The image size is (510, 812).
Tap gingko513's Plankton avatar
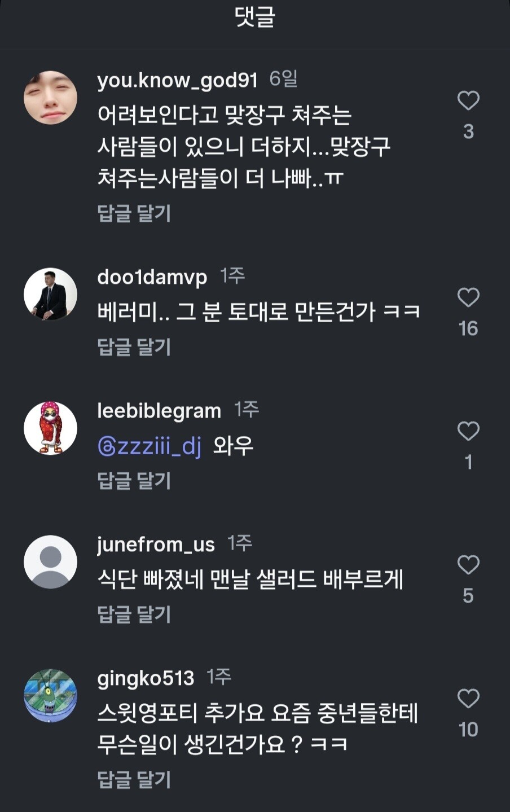(50, 695)
